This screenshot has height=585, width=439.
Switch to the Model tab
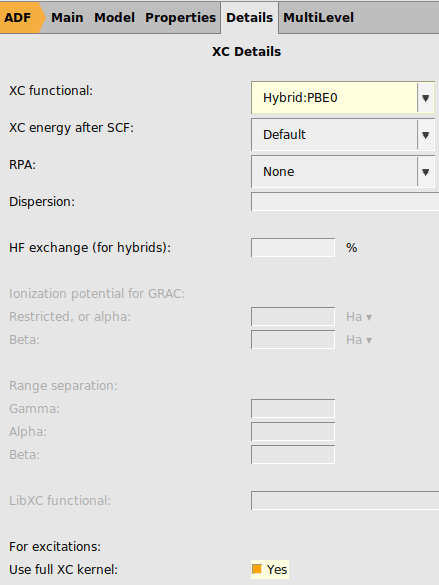point(114,18)
